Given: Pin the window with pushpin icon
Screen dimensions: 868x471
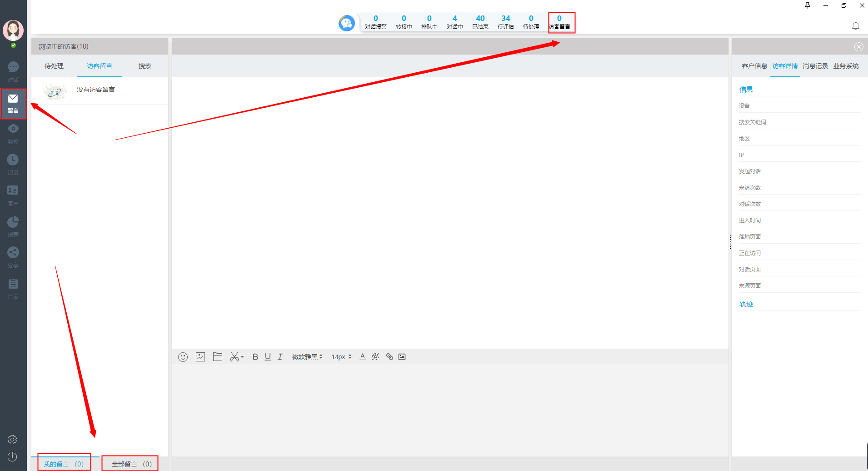Looking at the screenshot, I should tap(808, 5).
